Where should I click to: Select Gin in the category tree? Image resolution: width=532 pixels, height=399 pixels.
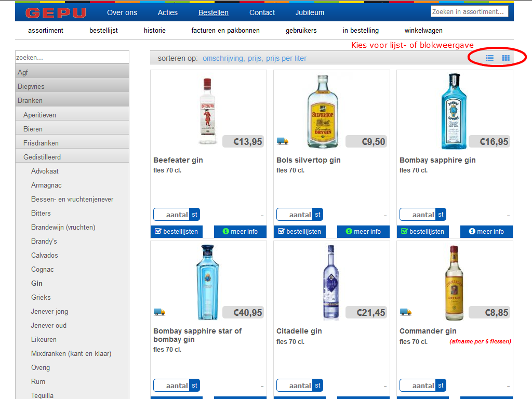pyautogui.click(x=37, y=283)
